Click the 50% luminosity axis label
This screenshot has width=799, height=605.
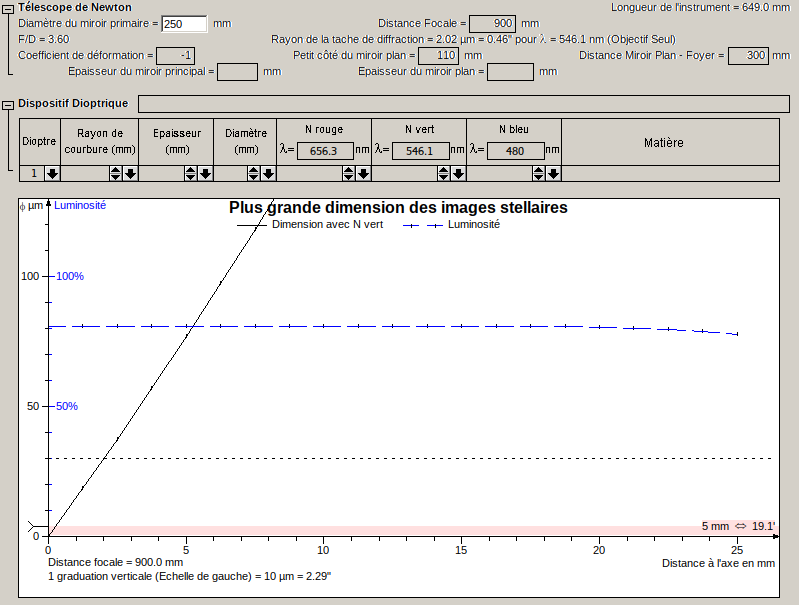[67, 406]
